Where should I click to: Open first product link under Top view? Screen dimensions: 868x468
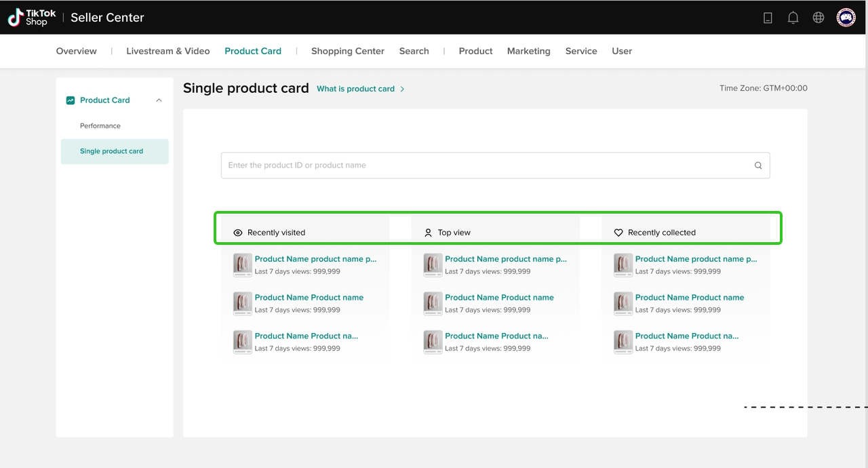click(x=505, y=259)
